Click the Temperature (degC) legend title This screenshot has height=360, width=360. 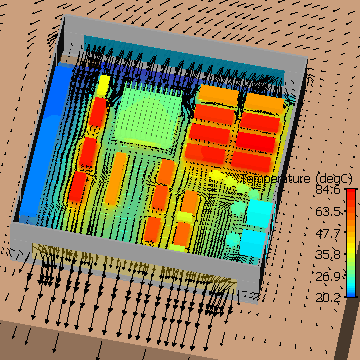[x=296, y=179]
